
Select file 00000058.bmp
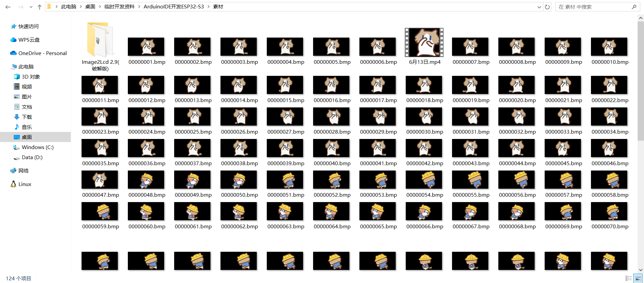pyautogui.click(x=609, y=184)
